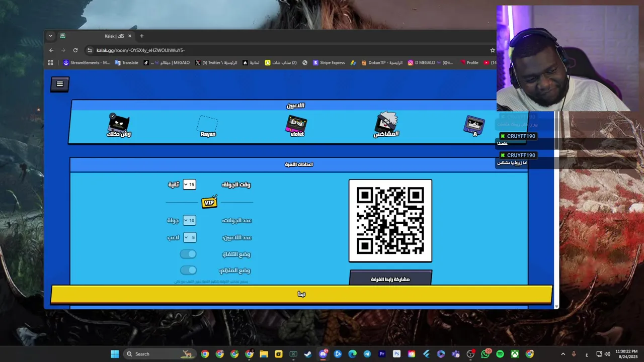Viewport: 644px width, 362px height.
Task: Click the QR code image
Action: coord(390,221)
